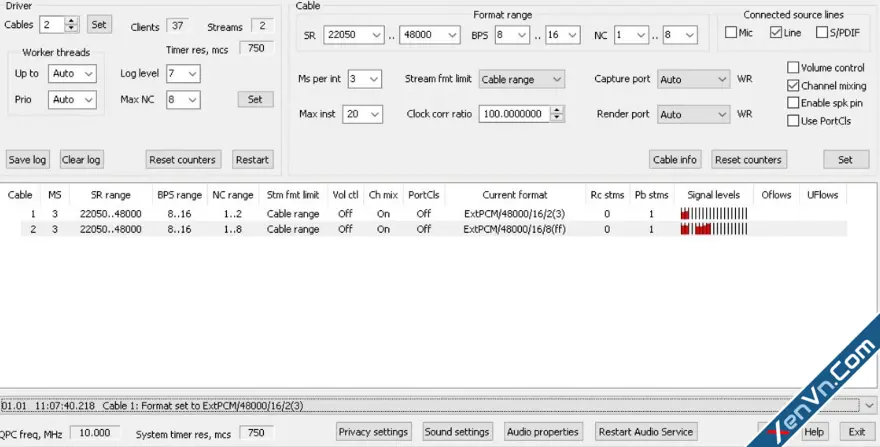Click the Signal levels column header
This screenshot has width=880, height=447.
(713, 195)
